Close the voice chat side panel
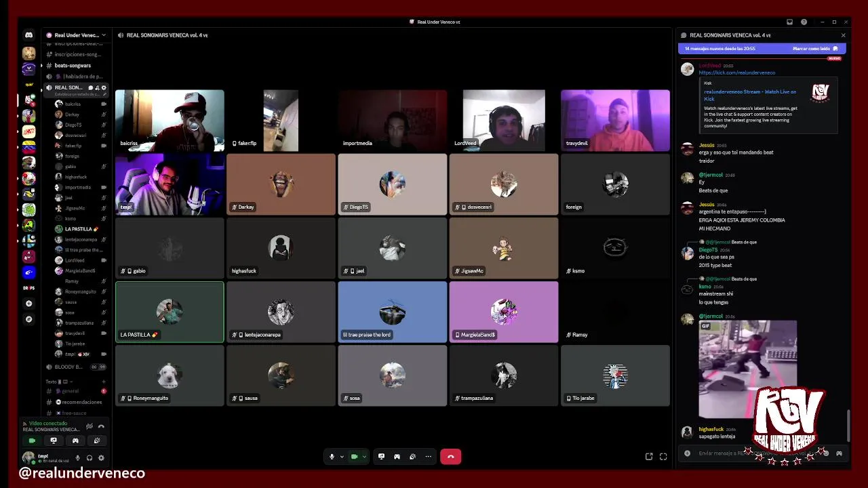Screen dimensions: 868x488 tap(843, 35)
